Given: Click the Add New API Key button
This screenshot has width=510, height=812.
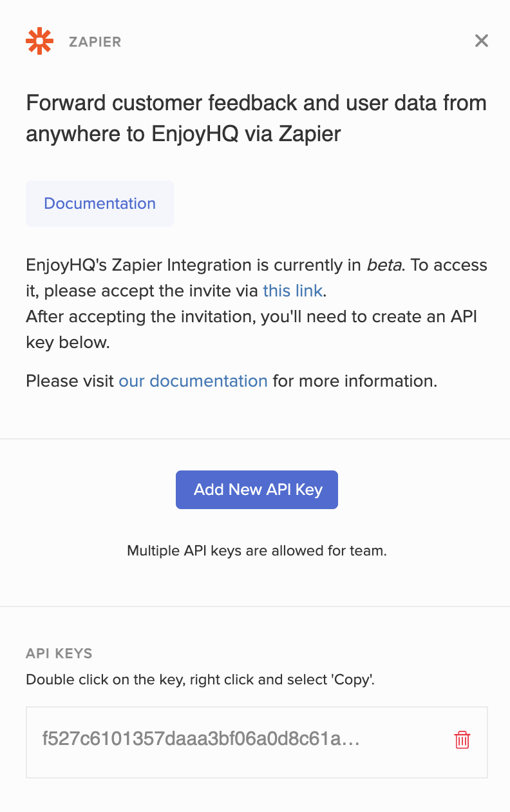Looking at the screenshot, I should click(x=256, y=490).
